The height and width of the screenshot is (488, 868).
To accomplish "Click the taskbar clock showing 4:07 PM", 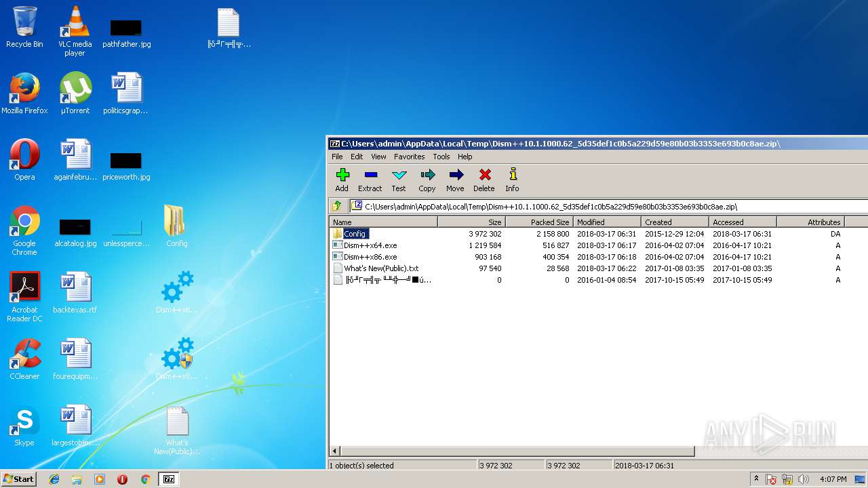I will click(x=833, y=479).
